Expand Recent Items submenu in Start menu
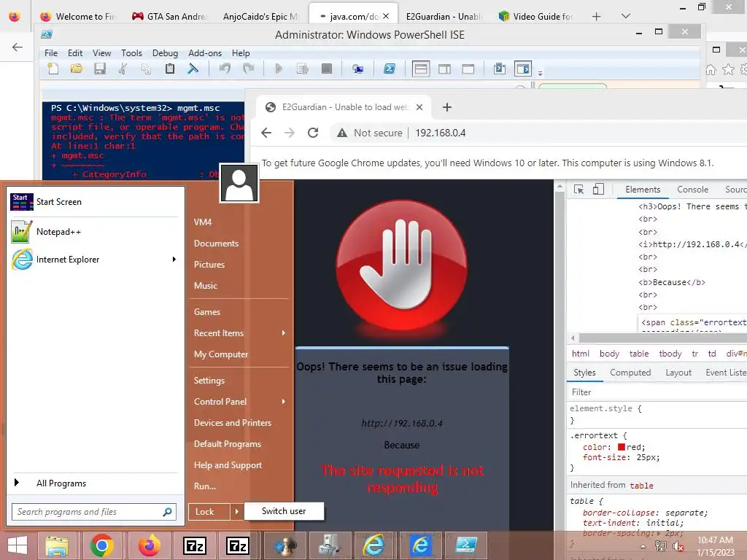The width and height of the screenshot is (747, 560). coord(284,332)
